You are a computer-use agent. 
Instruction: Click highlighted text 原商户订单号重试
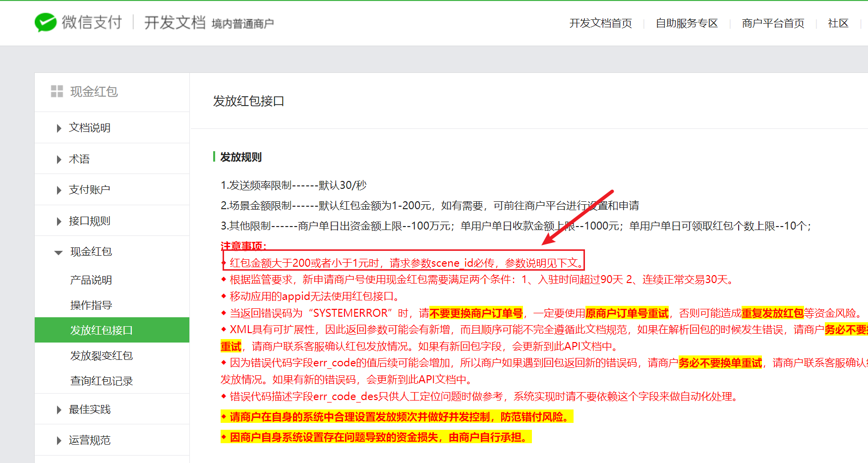click(627, 313)
